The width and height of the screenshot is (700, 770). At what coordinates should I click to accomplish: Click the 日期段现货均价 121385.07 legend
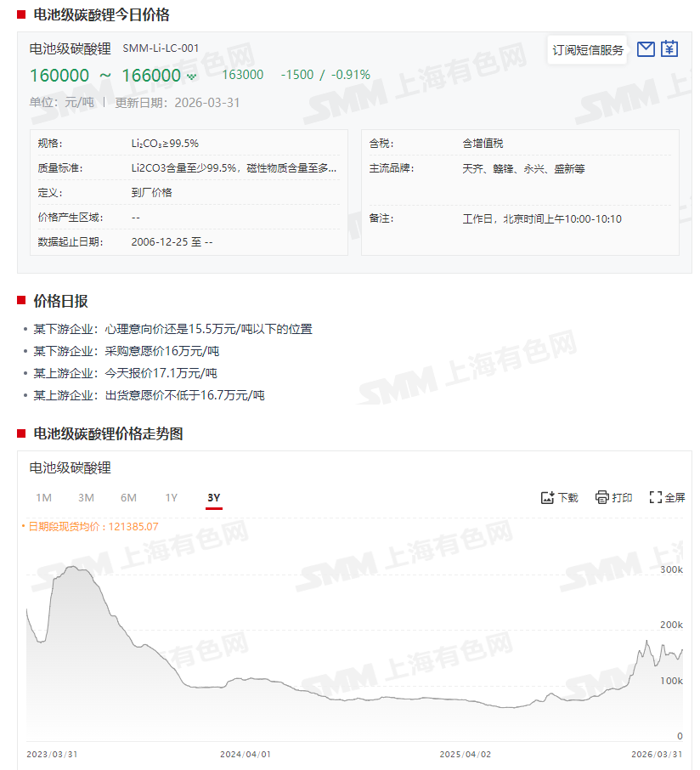(x=90, y=526)
